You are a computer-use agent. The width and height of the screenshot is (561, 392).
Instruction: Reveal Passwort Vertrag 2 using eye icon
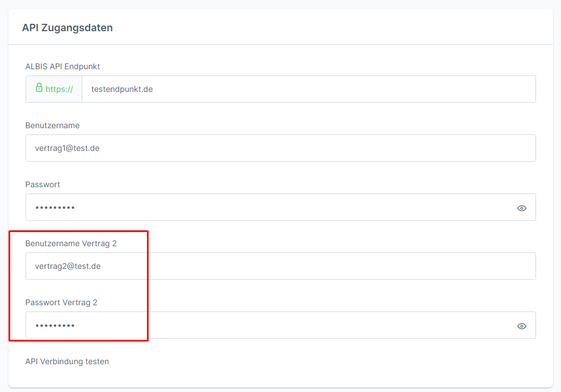tap(522, 326)
